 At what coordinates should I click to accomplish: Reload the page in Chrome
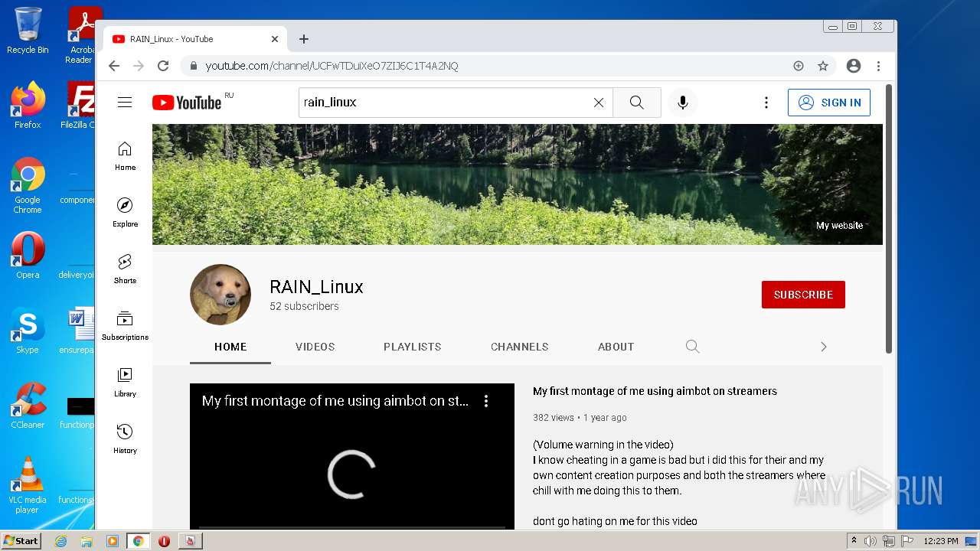pos(163,66)
